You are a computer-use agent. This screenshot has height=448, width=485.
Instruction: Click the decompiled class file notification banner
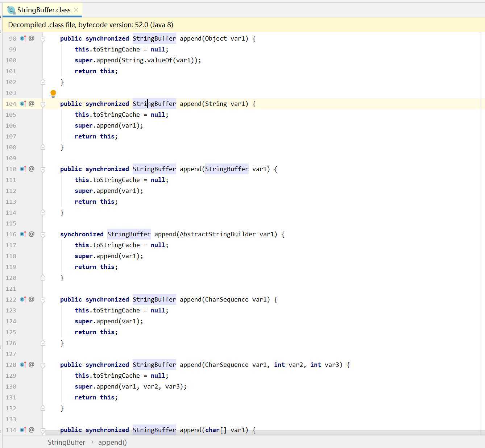[x=244, y=25]
